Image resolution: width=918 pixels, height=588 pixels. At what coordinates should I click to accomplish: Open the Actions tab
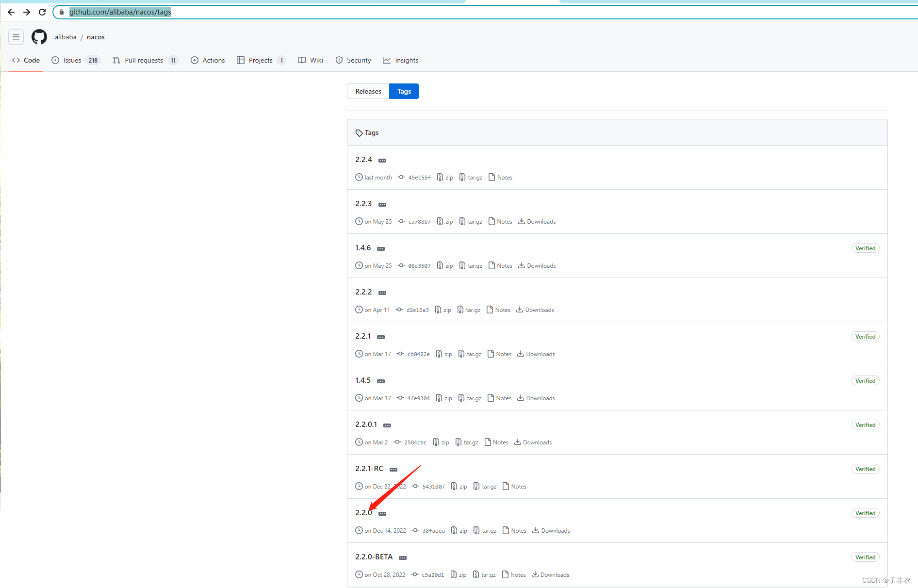(x=208, y=60)
